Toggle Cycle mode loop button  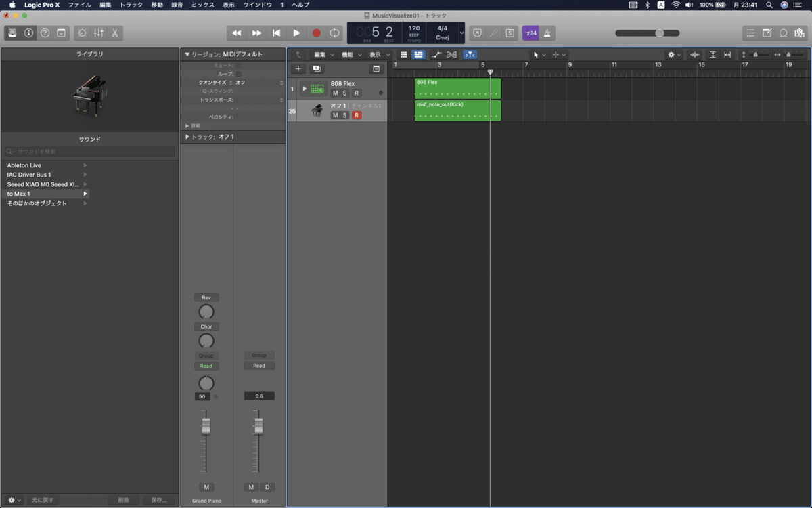(334, 33)
